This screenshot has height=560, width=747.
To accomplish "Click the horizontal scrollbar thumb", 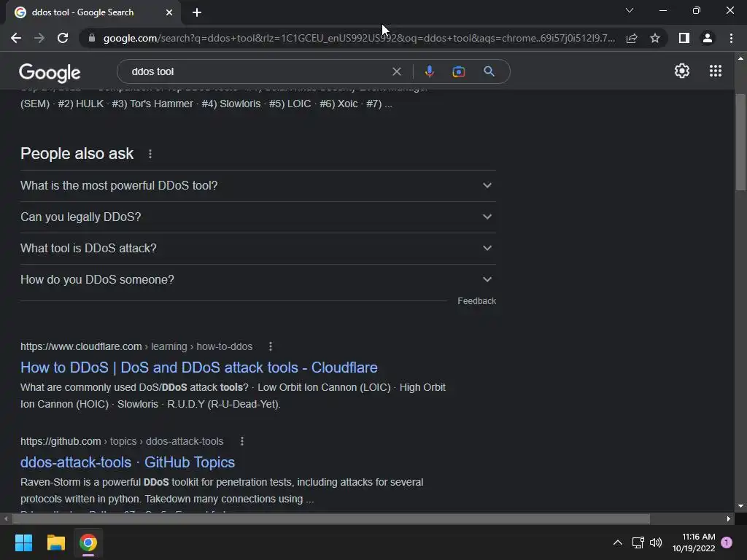I will click(330, 518).
